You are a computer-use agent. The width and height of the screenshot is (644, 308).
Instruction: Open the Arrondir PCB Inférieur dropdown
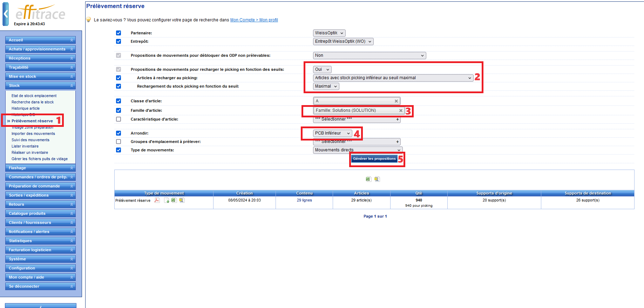pos(332,133)
